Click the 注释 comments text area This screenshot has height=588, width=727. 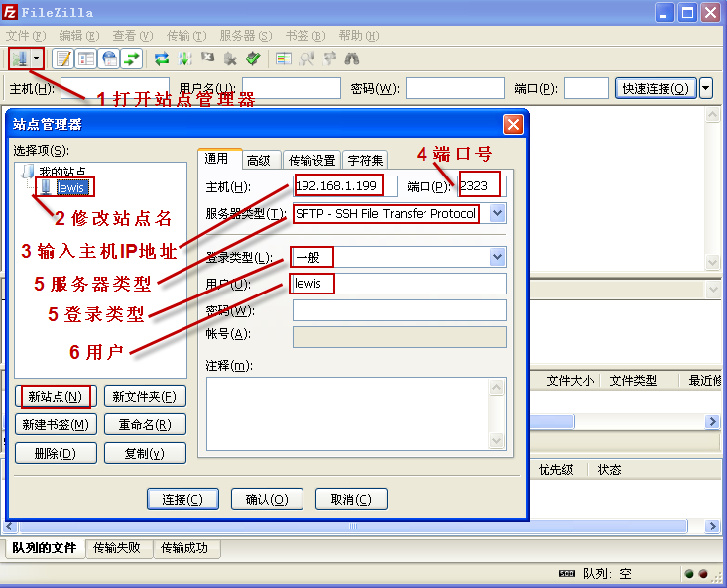348,413
